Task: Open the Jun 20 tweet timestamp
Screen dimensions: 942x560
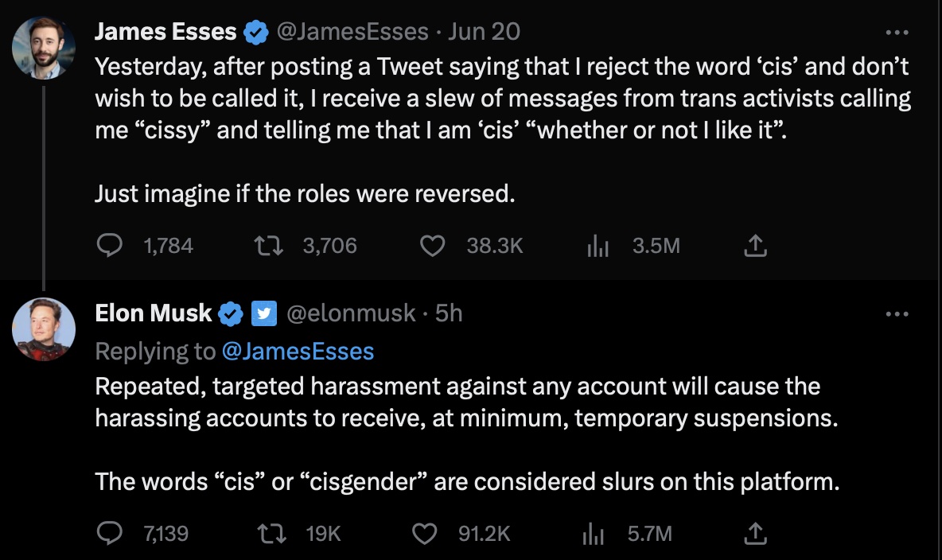Action: tap(484, 32)
